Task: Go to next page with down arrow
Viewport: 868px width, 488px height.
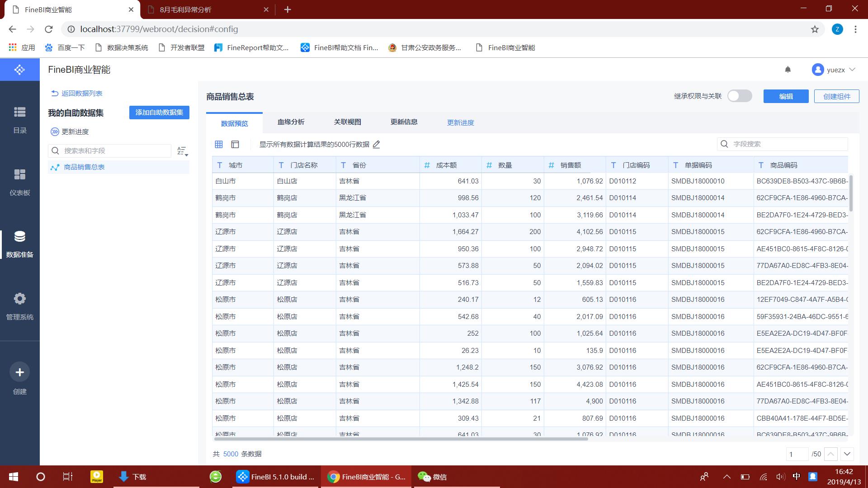Action: (x=847, y=454)
